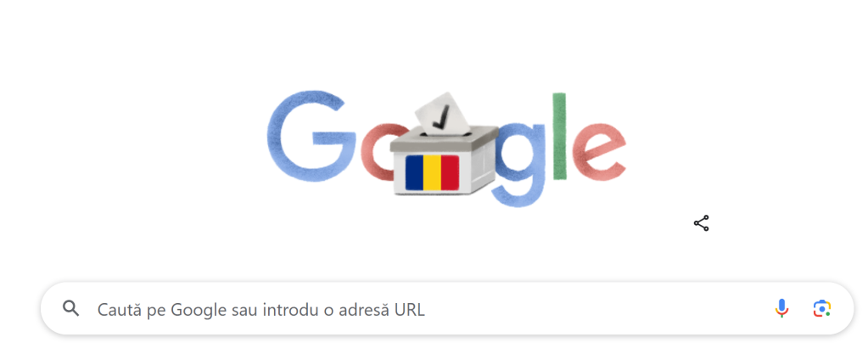Click the green letter l of the logo
868x354 pixels.
[560, 137]
